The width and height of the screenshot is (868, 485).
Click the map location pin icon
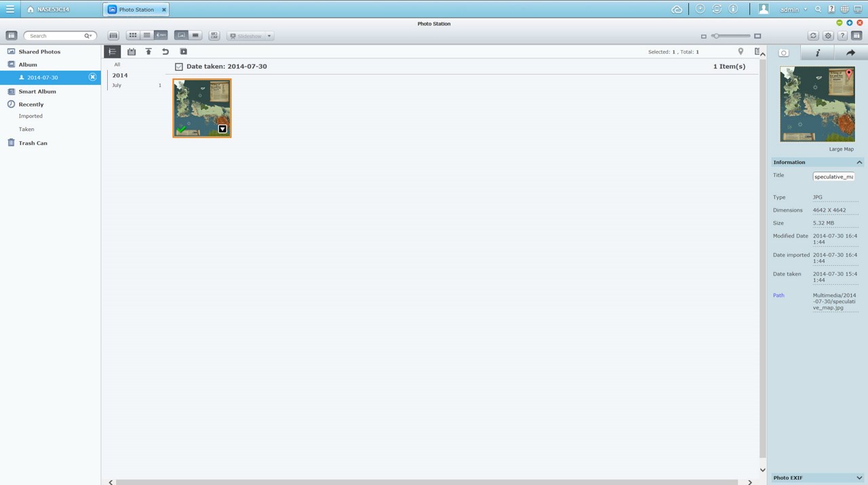(x=741, y=52)
